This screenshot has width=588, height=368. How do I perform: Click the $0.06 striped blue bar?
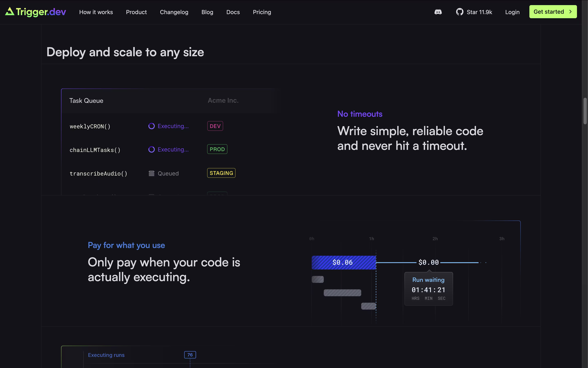click(x=344, y=262)
